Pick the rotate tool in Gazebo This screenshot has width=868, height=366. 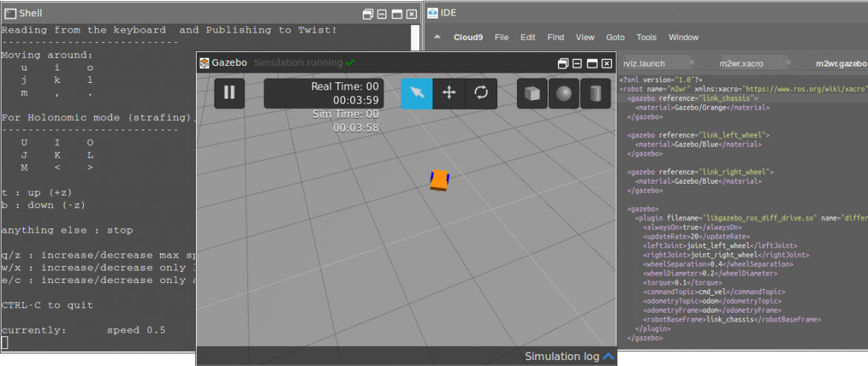[x=481, y=93]
